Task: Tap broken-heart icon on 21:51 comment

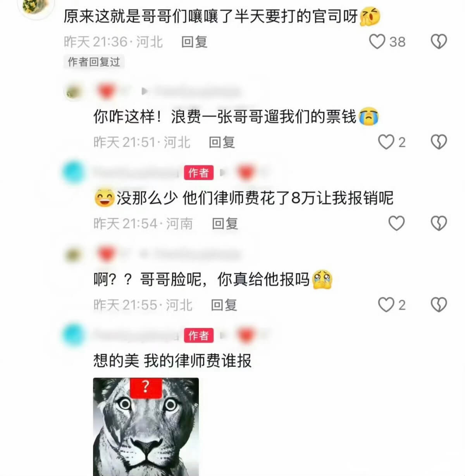Action: coord(439,142)
